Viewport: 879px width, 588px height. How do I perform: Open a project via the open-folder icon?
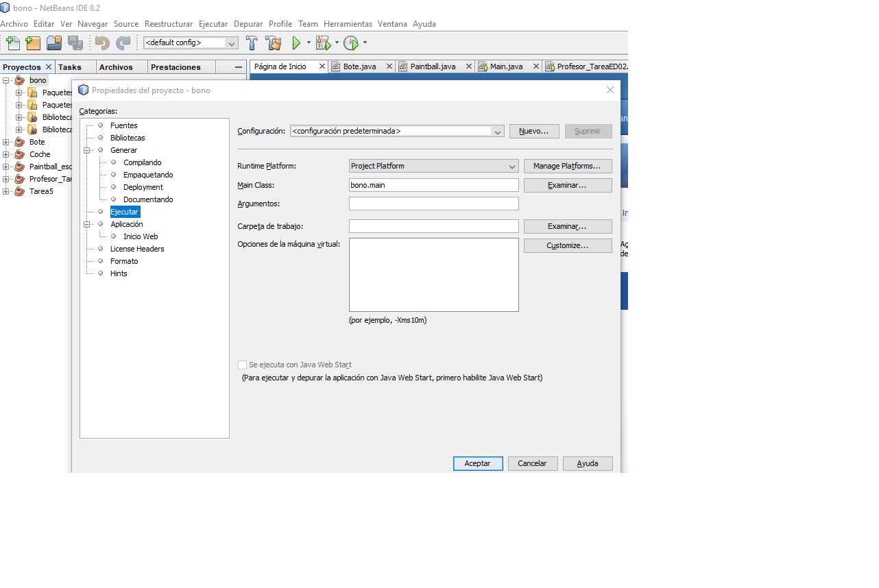[53, 42]
